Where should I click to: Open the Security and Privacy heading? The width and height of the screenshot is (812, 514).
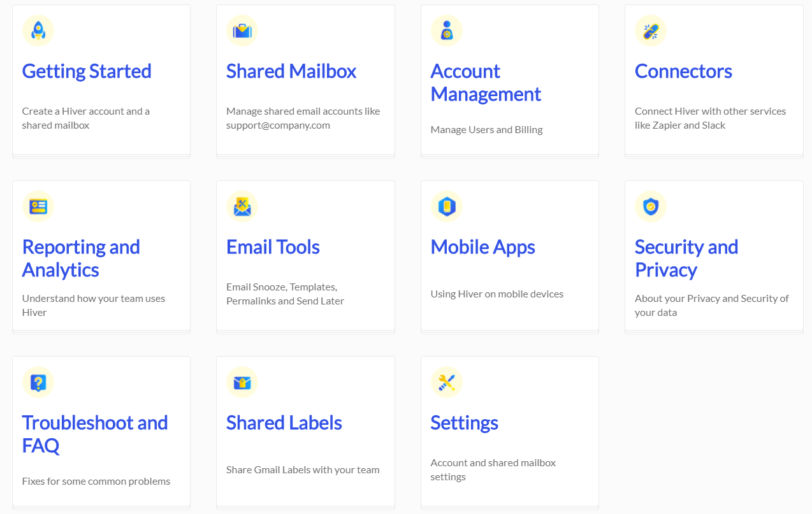point(686,259)
